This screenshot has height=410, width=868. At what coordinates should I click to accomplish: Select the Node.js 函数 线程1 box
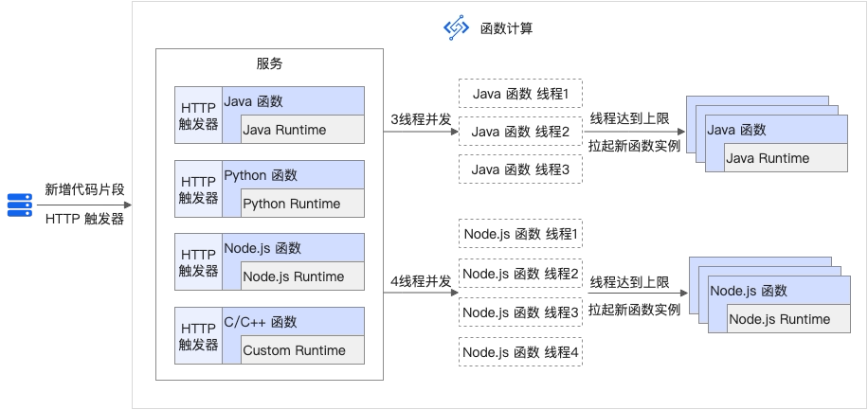tap(520, 234)
